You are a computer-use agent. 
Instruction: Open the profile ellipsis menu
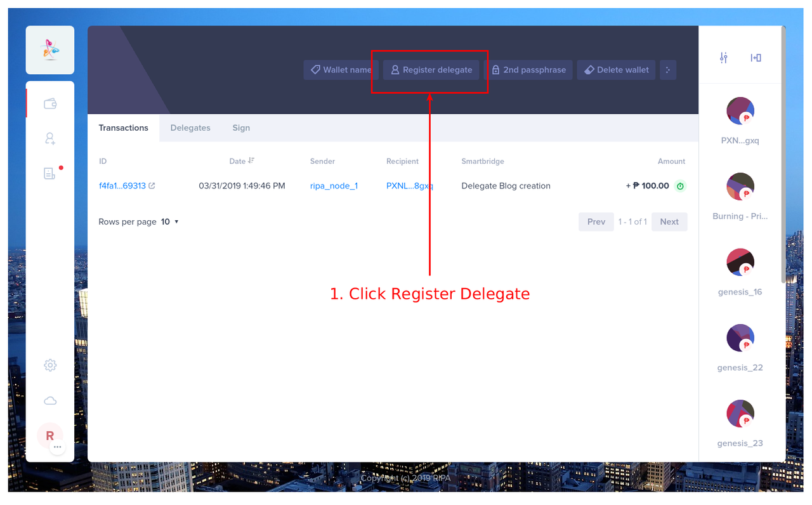58,447
